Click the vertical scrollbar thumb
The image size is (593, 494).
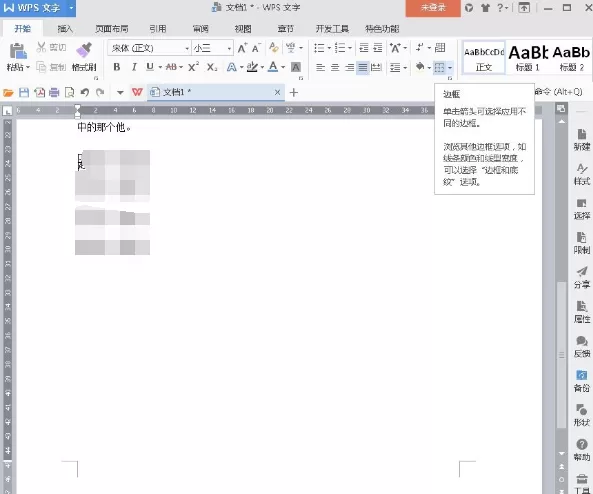pyautogui.click(x=562, y=354)
